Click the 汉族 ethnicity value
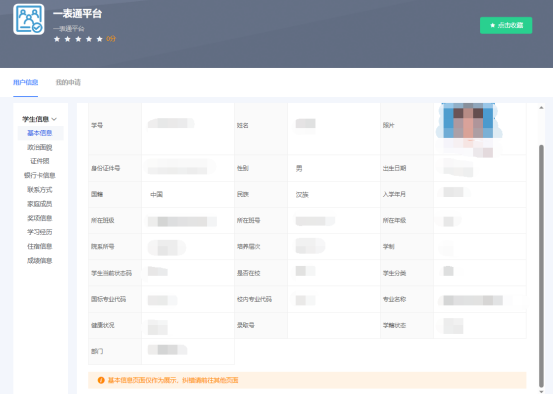This screenshot has width=554, height=395. [302, 195]
